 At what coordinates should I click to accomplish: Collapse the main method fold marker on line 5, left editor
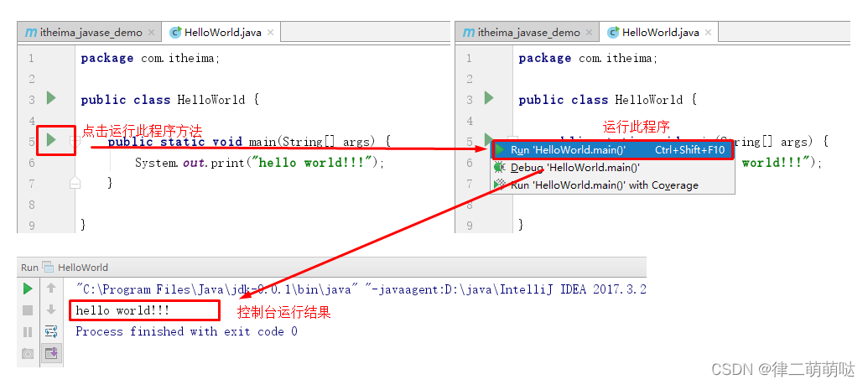pos(75,141)
